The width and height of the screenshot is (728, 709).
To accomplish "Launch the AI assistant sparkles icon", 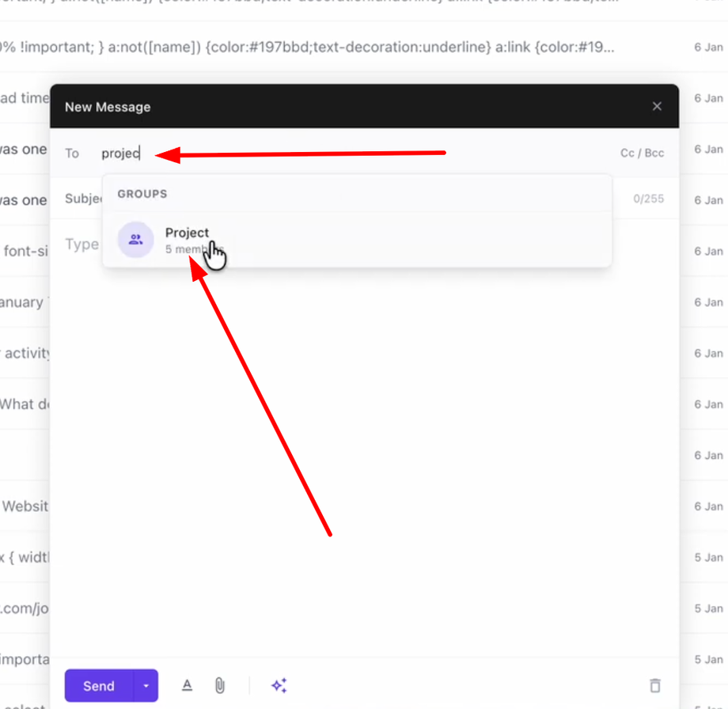I will point(279,685).
